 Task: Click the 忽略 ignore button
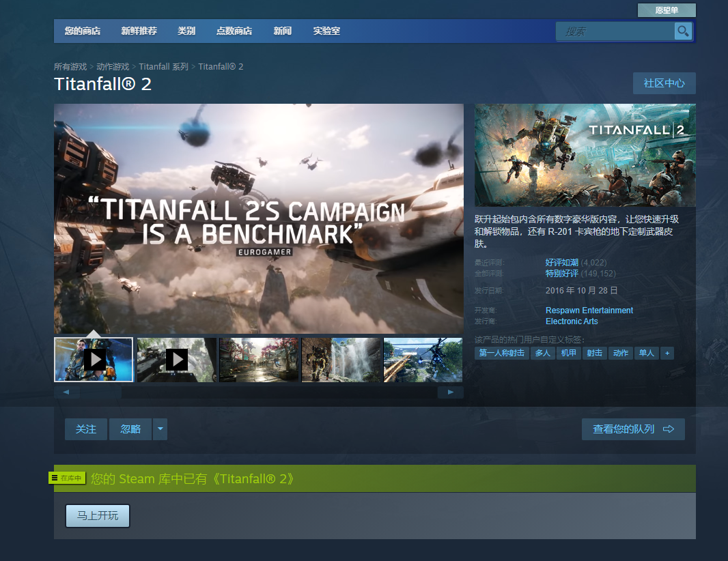pos(130,429)
